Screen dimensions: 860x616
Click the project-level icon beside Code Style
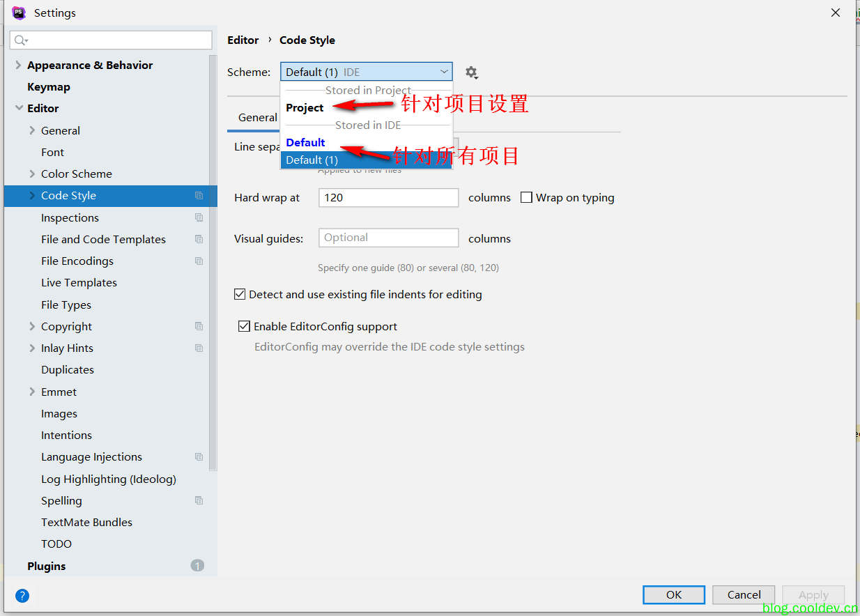click(199, 196)
